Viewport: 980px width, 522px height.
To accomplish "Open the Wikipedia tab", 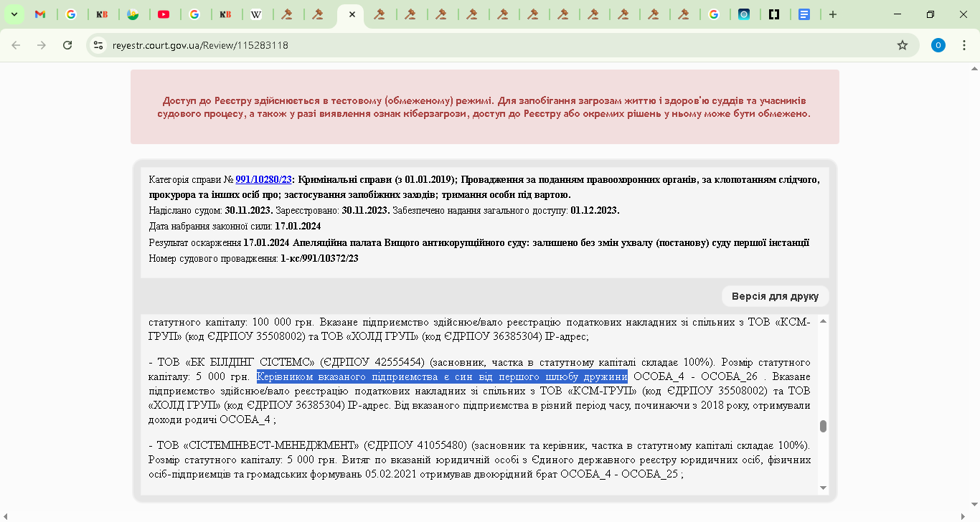I will coord(256,14).
